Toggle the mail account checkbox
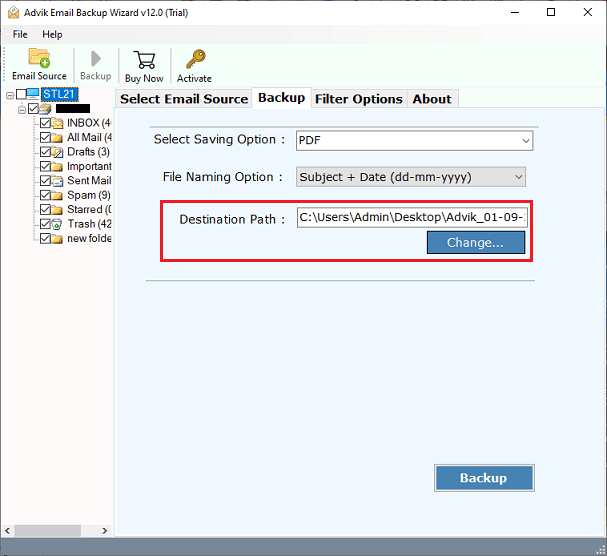Image resolution: width=607 pixels, height=556 pixels. (33, 109)
